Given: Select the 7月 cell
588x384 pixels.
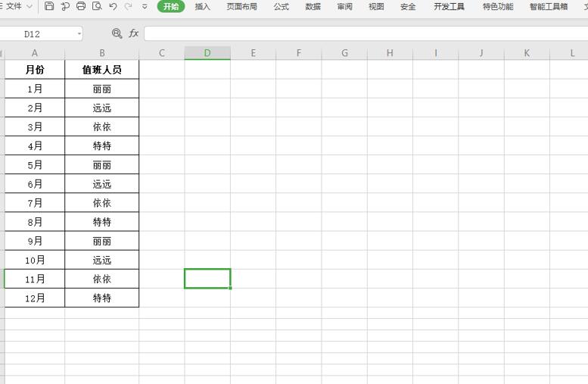Looking at the screenshot, I should tap(35, 203).
